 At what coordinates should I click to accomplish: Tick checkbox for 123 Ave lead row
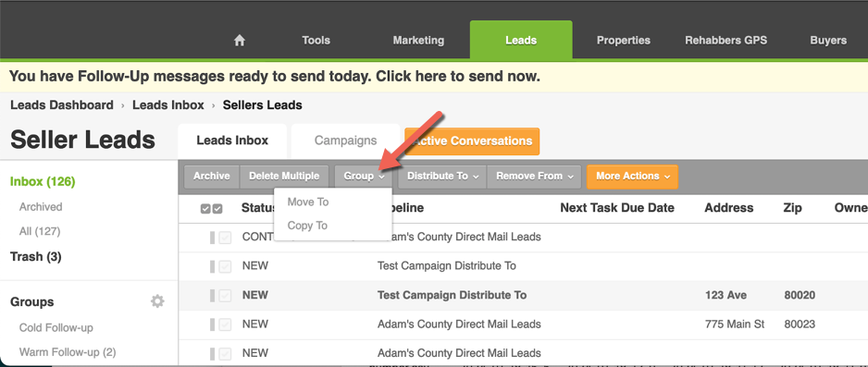(x=225, y=296)
